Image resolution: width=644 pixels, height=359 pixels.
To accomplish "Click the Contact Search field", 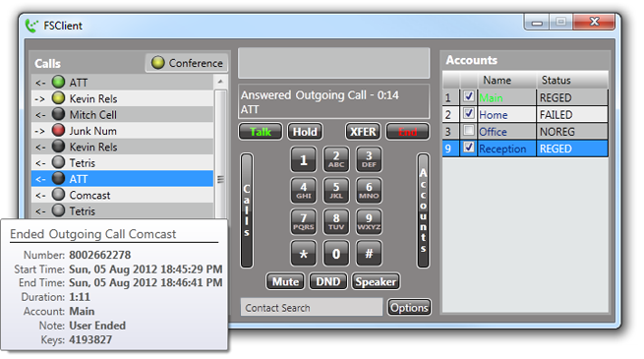I will pos(312,308).
